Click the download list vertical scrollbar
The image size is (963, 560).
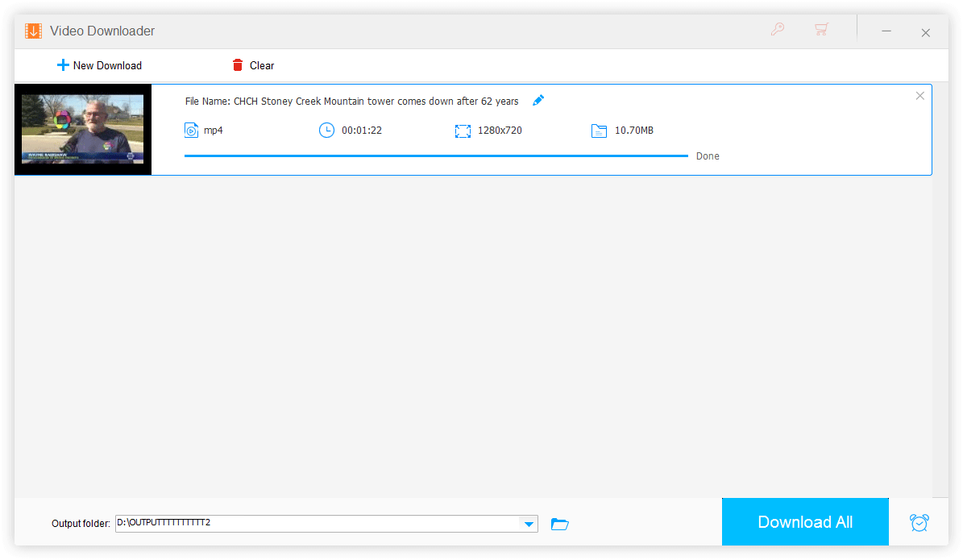tap(940, 290)
